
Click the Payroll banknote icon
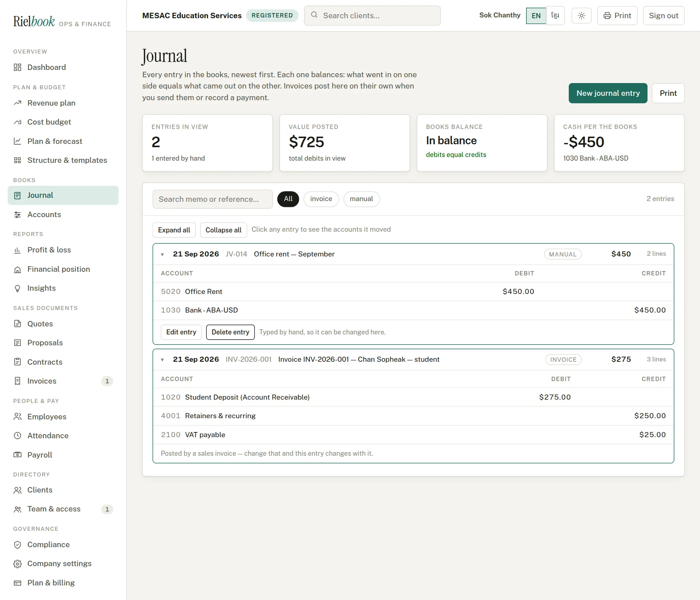click(x=17, y=455)
